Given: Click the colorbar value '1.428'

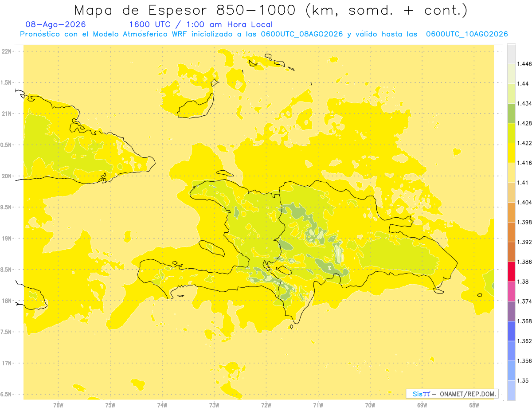Looking at the screenshot, I should point(524,123).
